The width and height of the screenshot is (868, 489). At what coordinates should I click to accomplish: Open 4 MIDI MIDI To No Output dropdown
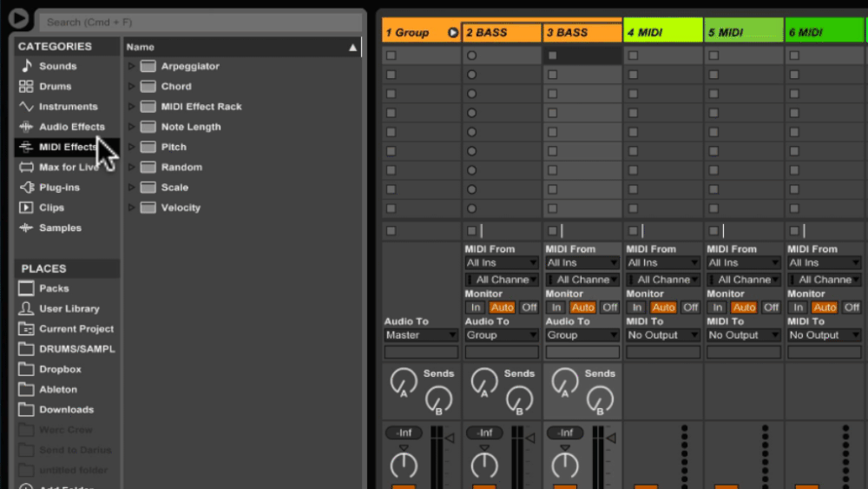662,335
